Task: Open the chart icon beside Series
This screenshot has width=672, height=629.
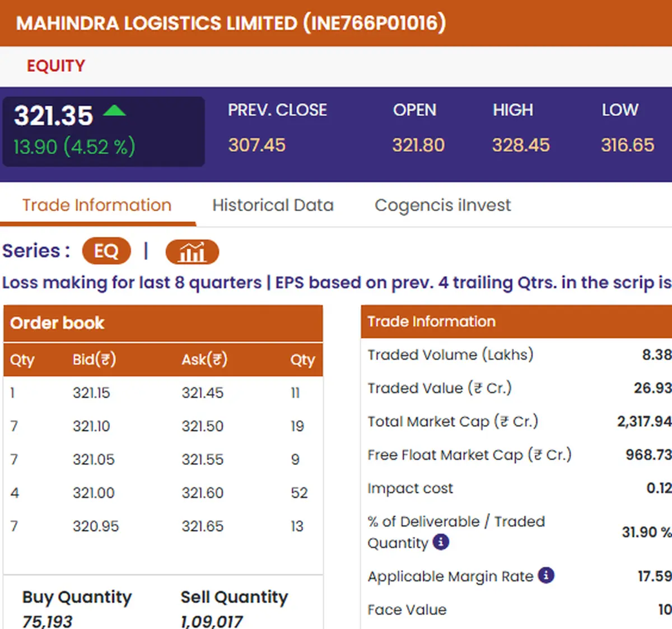Action: [x=192, y=252]
